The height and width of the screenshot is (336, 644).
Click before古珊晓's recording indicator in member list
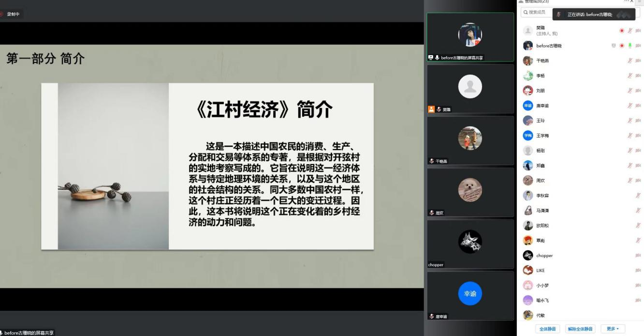pyautogui.click(x=622, y=46)
